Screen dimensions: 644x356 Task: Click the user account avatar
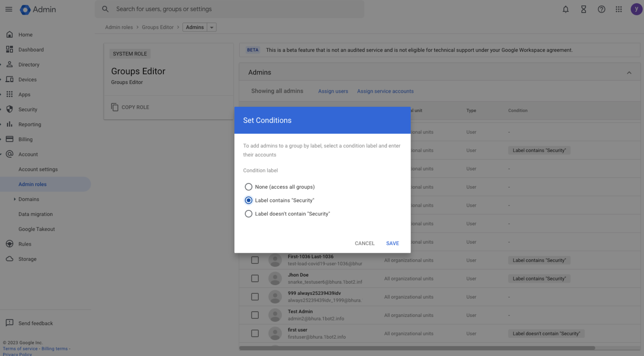point(636,9)
